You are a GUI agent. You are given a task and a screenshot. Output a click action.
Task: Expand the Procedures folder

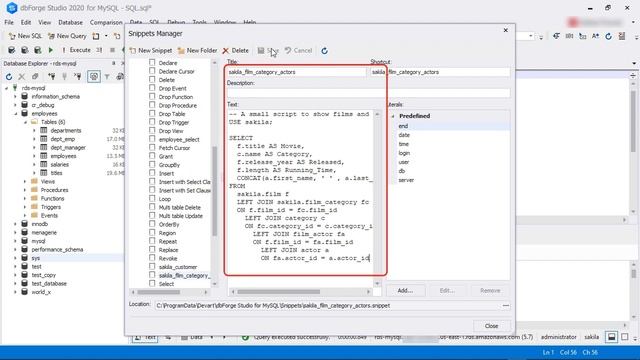click(25, 190)
